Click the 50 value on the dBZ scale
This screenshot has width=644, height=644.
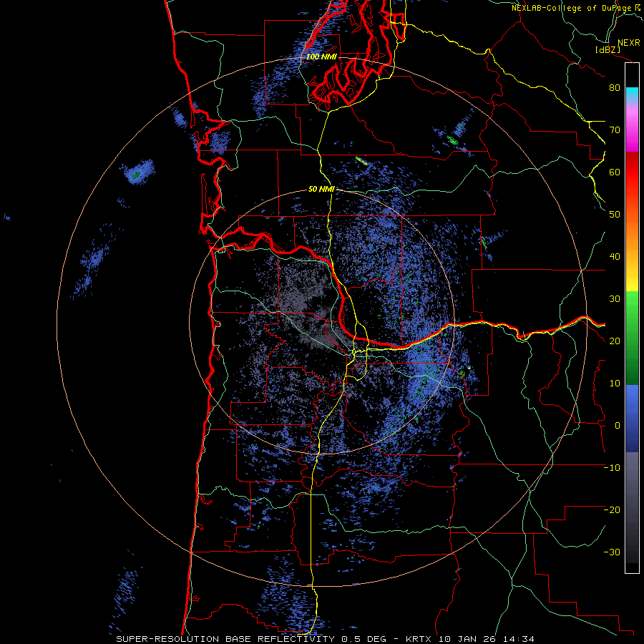[x=615, y=215]
